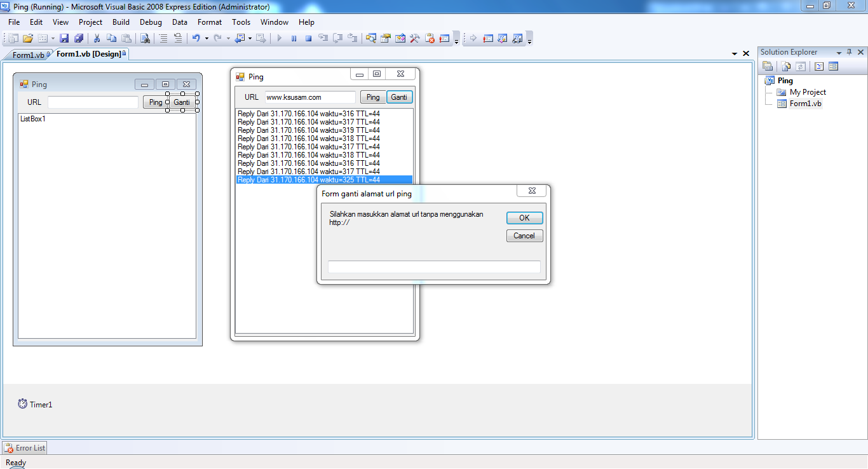Click the Find in Files toolbar icon

[x=145, y=38]
